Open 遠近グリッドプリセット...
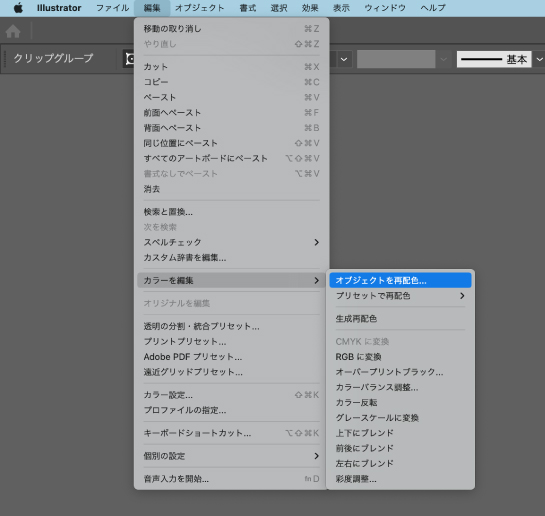545x516 pixels. click(231, 372)
